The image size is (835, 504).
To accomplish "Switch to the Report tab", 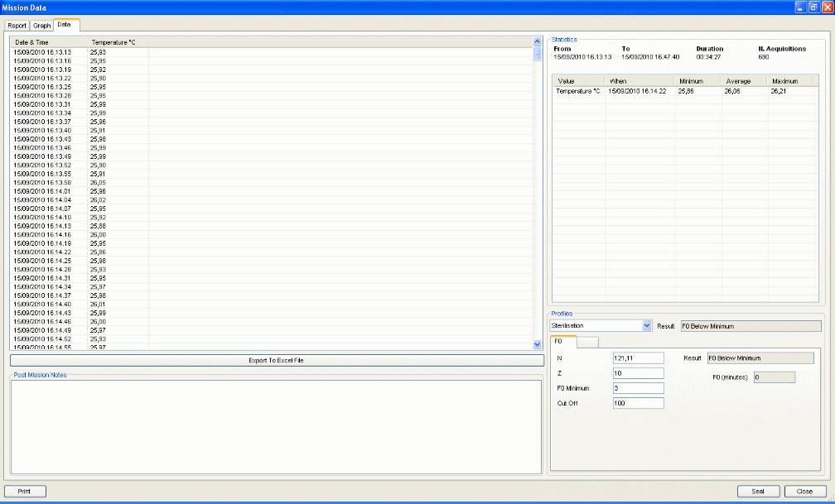I will click(x=17, y=26).
